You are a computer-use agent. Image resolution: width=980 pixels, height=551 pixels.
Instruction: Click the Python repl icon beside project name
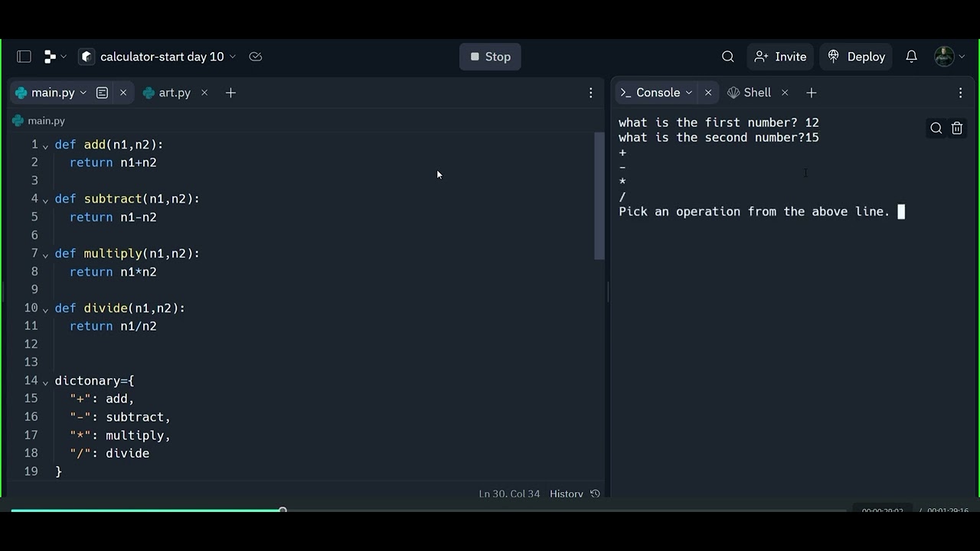click(x=87, y=57)
